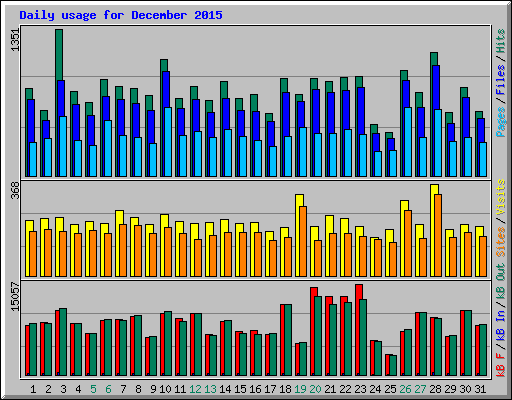Click the green weekend day label "5"
This screenshot has height=400, width=512.
pos(93,389)
